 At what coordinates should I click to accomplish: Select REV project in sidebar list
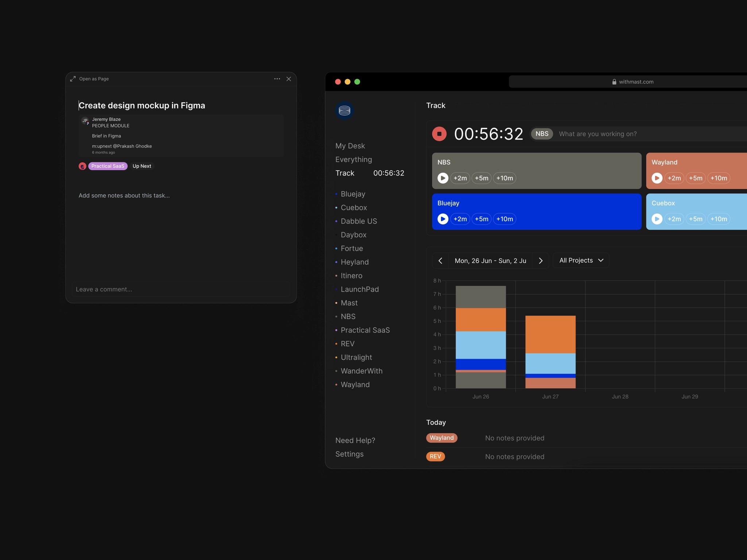(347, 344)
